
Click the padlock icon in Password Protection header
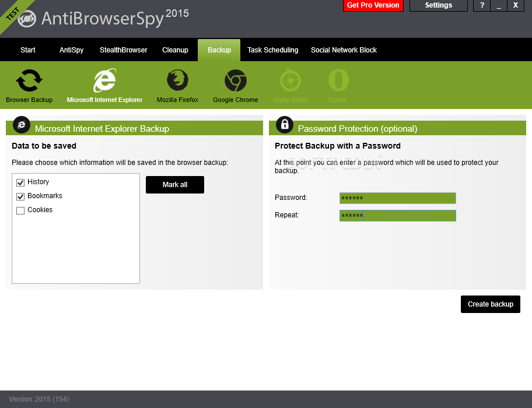coord(285,125)
